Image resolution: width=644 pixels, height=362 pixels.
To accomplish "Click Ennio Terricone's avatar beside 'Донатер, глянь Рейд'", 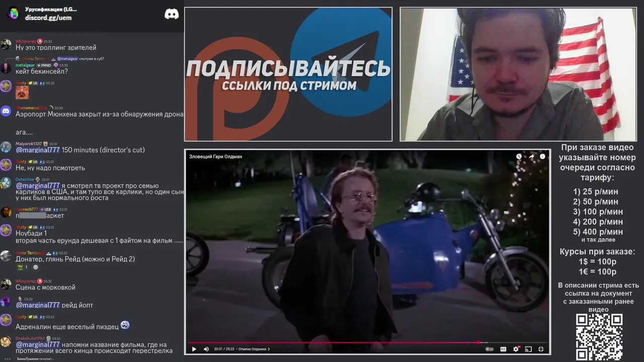I will point(6,256).
